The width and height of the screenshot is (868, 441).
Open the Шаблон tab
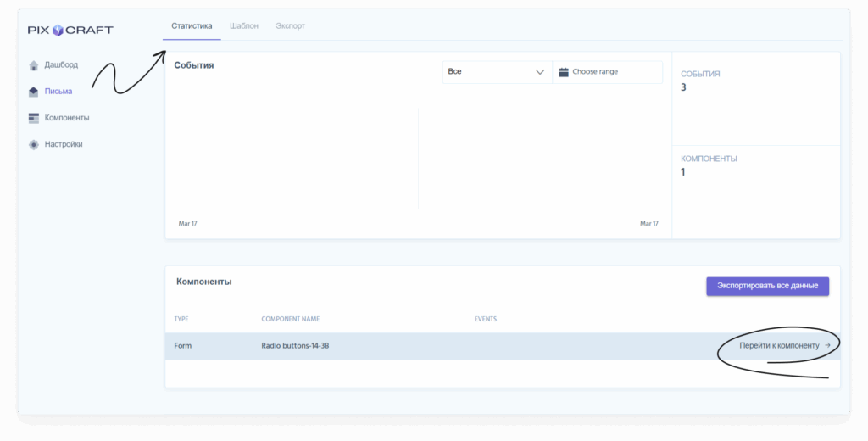244,26
